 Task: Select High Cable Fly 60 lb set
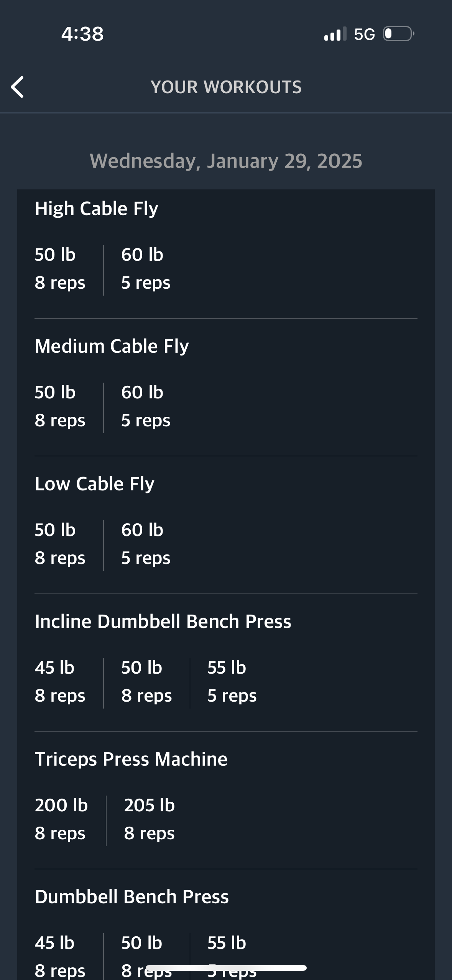tap(146, 269)
